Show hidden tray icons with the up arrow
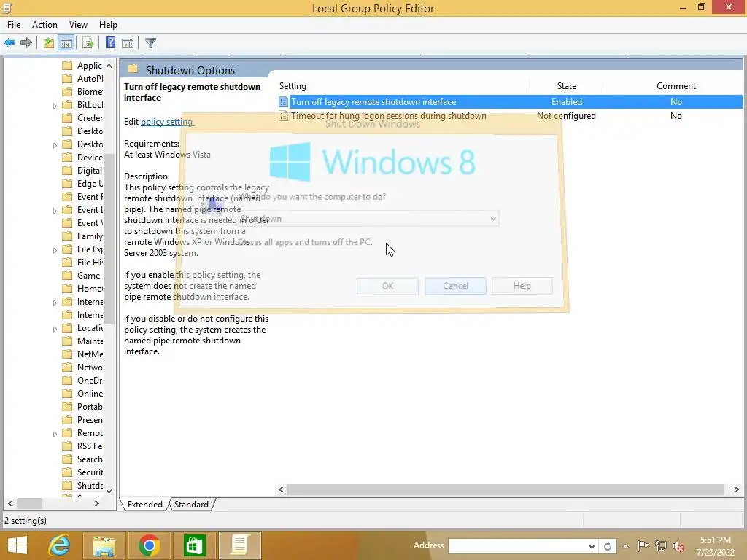 625,546
